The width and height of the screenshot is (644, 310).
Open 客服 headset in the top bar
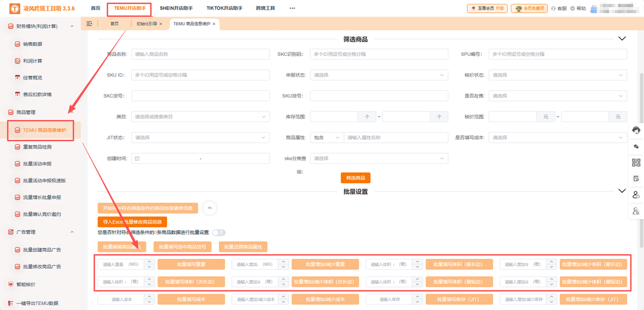click(x=559, y=9)
